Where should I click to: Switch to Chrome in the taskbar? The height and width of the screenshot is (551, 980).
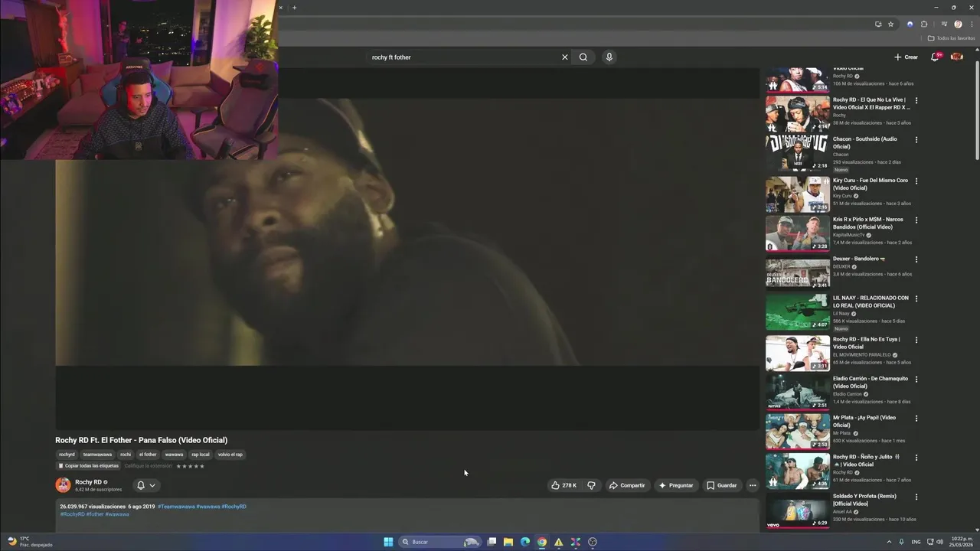coord(542,542)
